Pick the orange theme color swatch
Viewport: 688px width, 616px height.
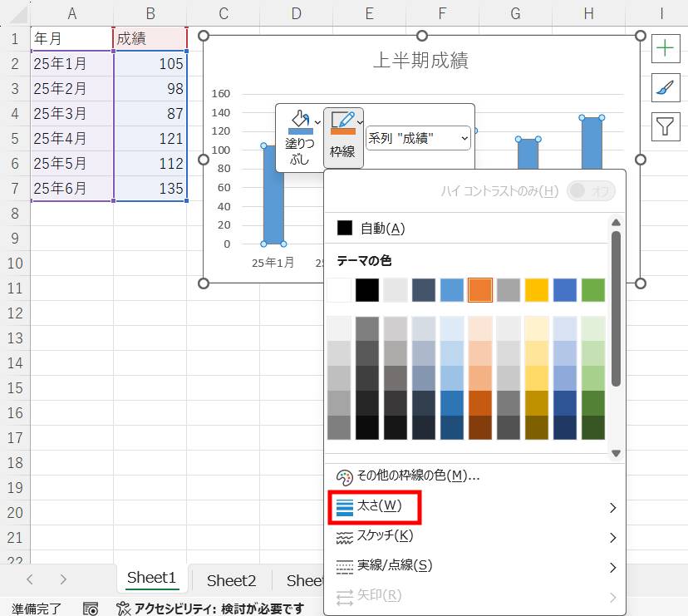coord(480,290)
